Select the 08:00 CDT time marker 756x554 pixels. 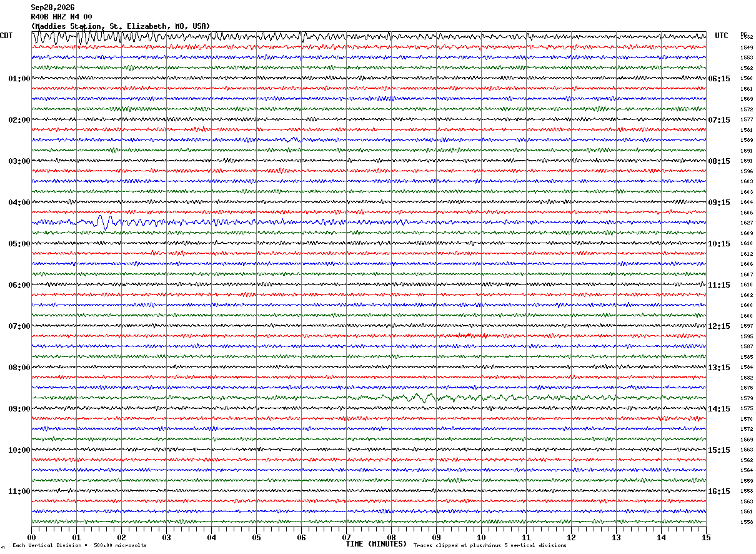pyautogui.click(x=19, y=367)
